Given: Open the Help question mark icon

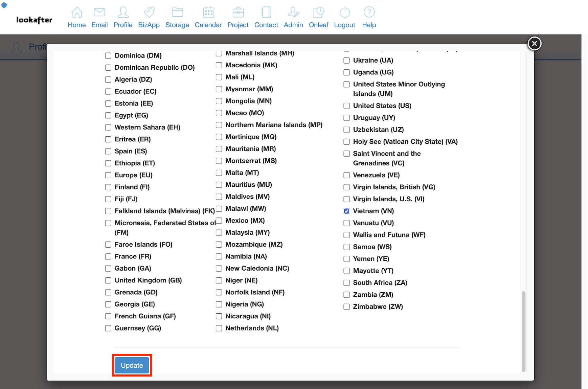Looking at the screenshot, I should [369, 13].
